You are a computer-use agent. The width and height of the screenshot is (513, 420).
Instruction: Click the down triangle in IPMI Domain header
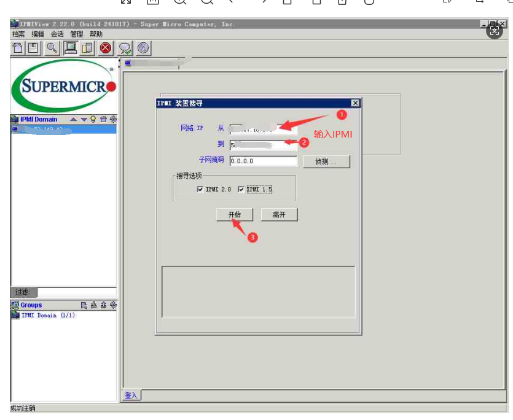coord(84,119)
